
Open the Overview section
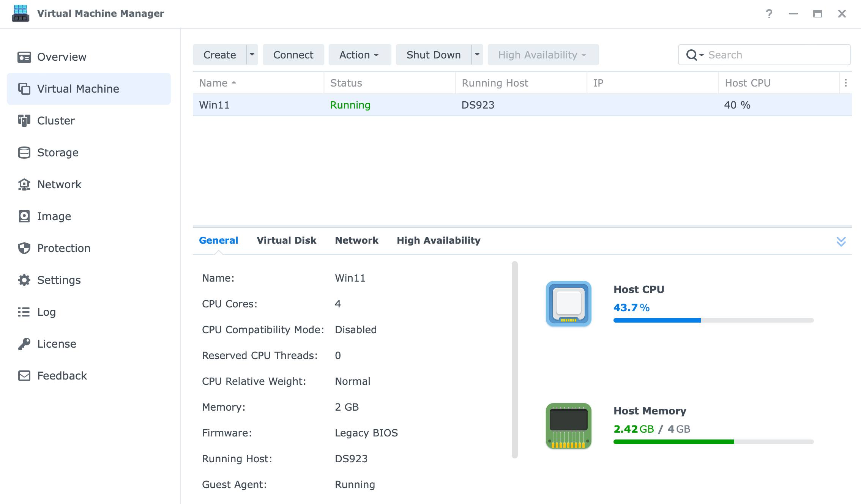point(89,57)
